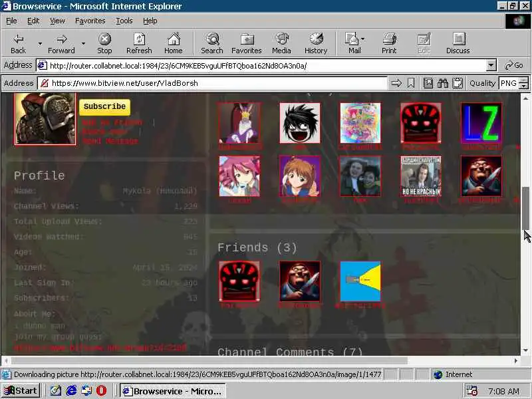Decrease Quality with the stepper down arrow

[524, 86]
